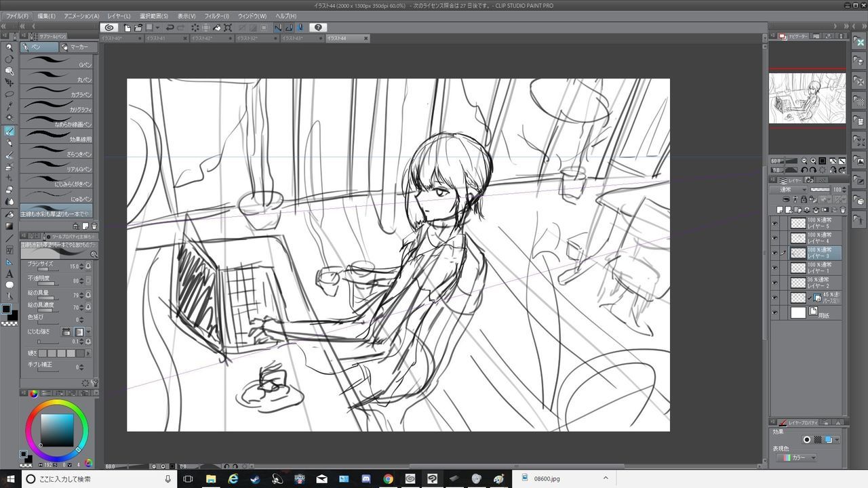Viewport: 868px width, 488px height.
Task: Switch to the マーカー sub tool tab
Action: (78, 47)
